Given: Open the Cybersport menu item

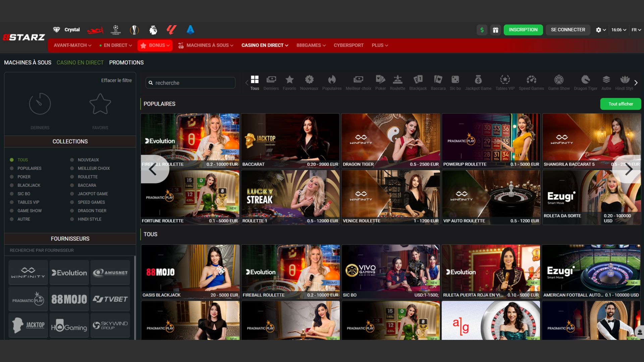Looking at the screenshot, I should click(348, 45).
